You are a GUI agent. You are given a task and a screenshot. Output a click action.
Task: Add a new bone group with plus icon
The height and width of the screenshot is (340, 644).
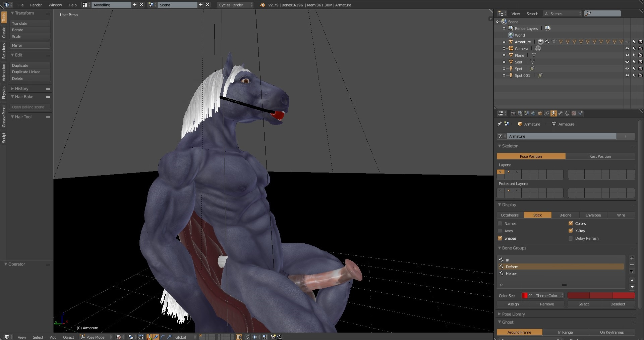click(632, 258)
